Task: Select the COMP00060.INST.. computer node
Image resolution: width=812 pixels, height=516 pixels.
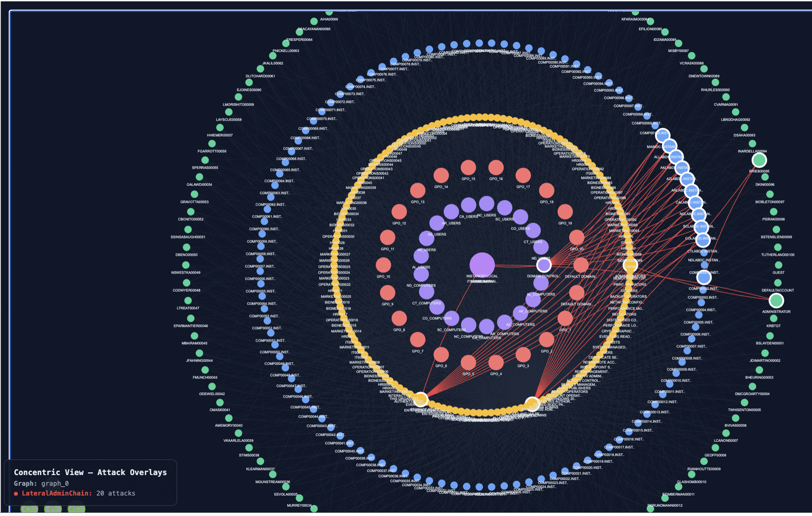Action: (264, 222)
